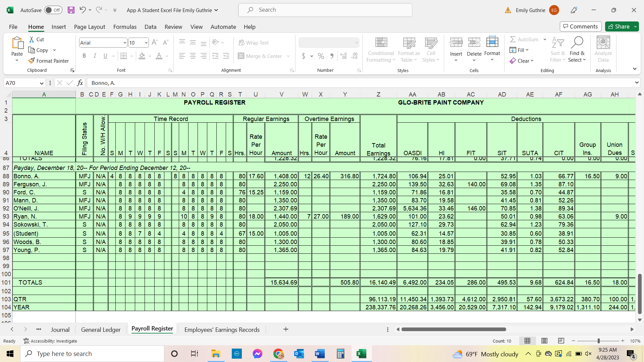The width and height of the screenshot is (644, 362).
Task: Click the Search box in title bar
Action: point(325,10)
